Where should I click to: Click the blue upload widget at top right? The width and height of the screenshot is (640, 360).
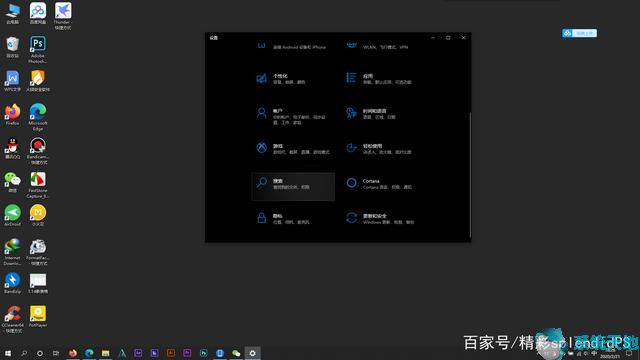pos(579,33)
